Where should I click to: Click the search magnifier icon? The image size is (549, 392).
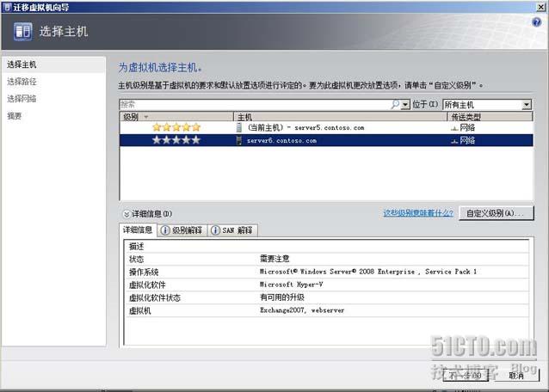tap(395, 104)
